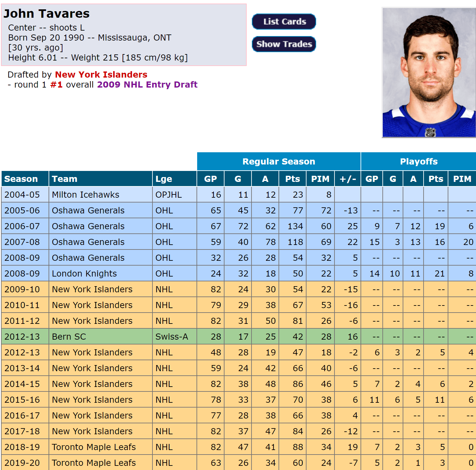
Task: Open the 2009 NHL Entry Draft link
Action: (x=147, y=85)
